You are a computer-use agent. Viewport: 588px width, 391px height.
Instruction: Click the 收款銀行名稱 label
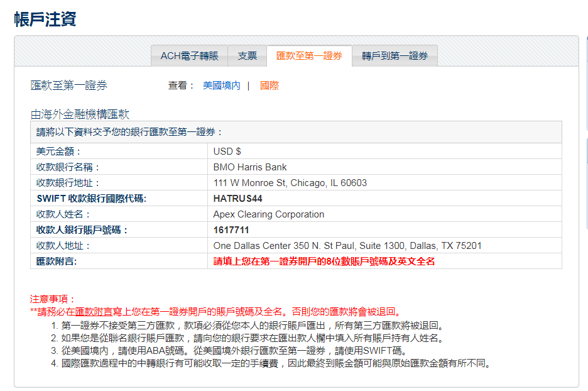coord(67,167)
